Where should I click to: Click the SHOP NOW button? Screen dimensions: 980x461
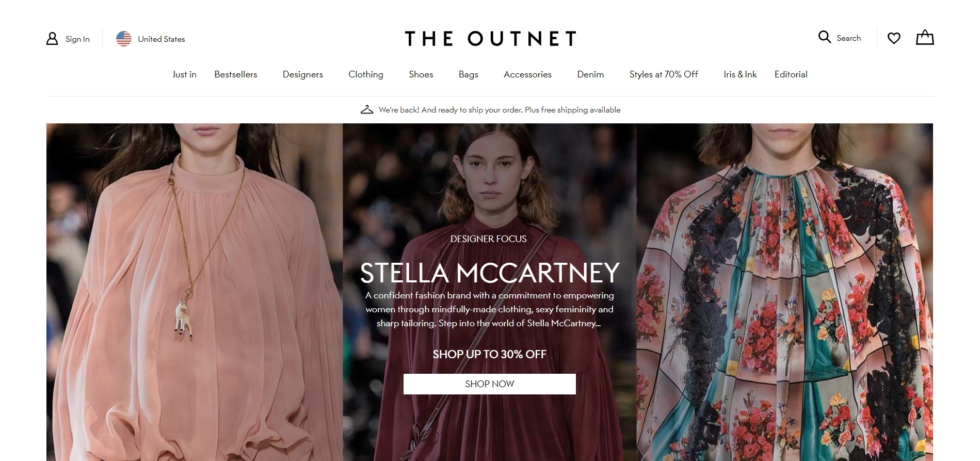click(490, 384)
